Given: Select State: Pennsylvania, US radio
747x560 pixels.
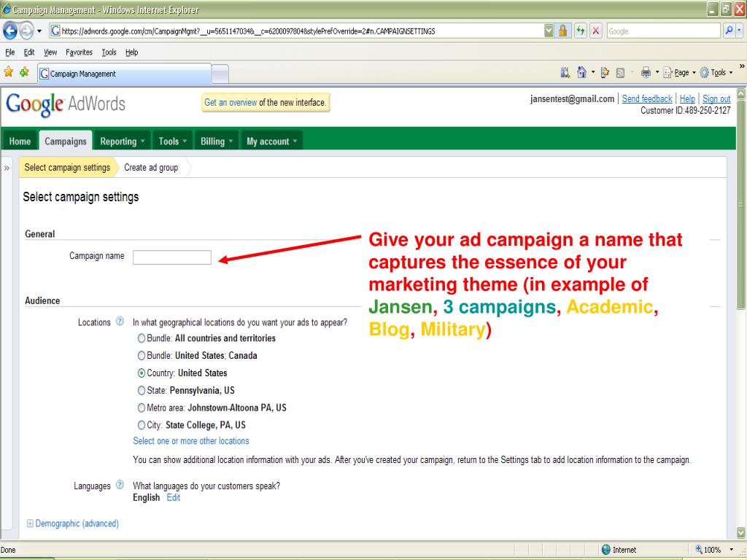Looking at the screenshot, I should point(141,391).
